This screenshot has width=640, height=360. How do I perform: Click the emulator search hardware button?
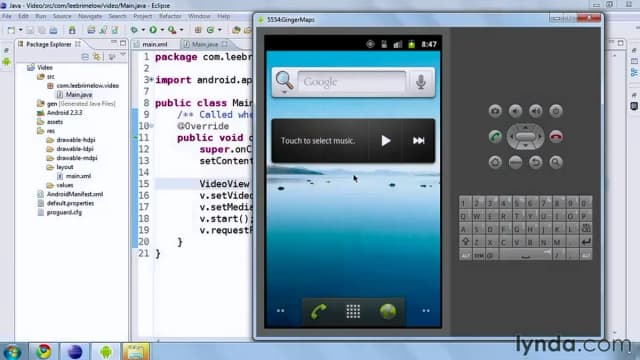point(556,162)
